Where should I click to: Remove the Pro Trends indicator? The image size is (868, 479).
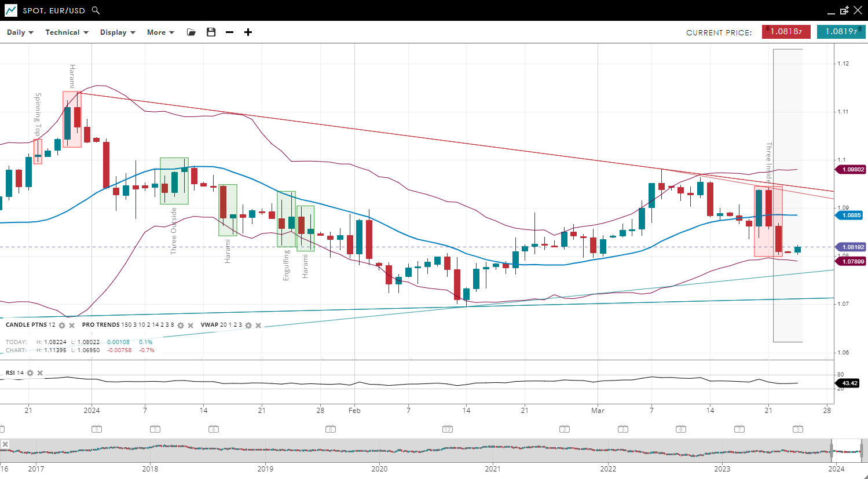coord(191,326)
